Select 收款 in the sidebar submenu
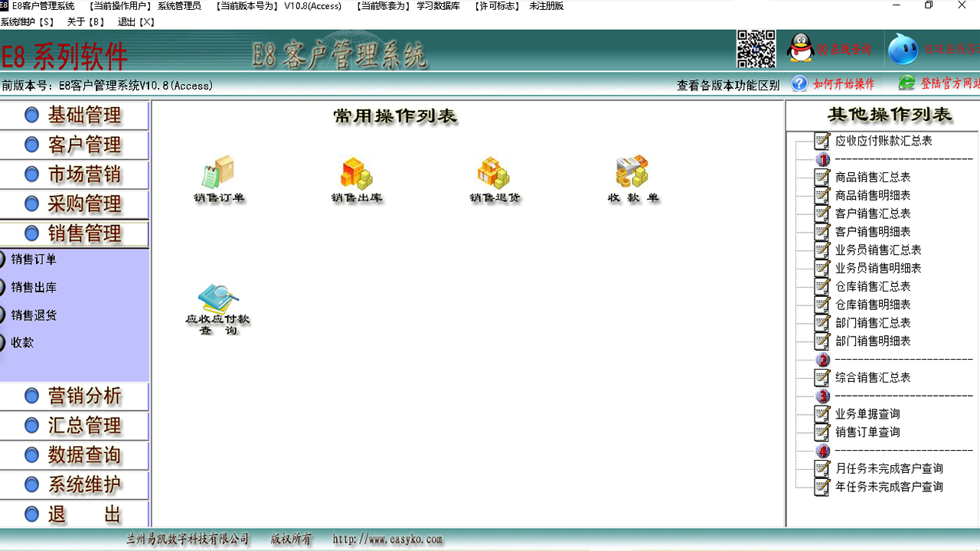980x551 pixels. [23, 343]
